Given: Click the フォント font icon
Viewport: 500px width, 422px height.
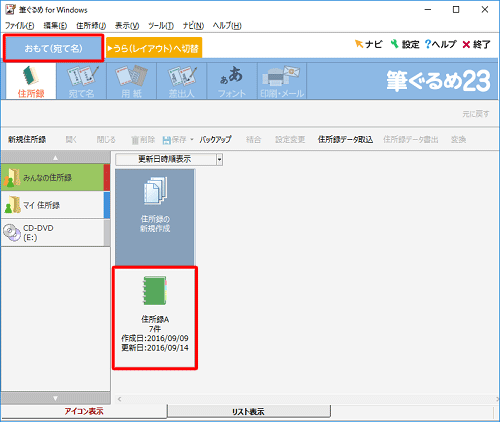Looking at the screenshot, I should click(x=232, y=81).
